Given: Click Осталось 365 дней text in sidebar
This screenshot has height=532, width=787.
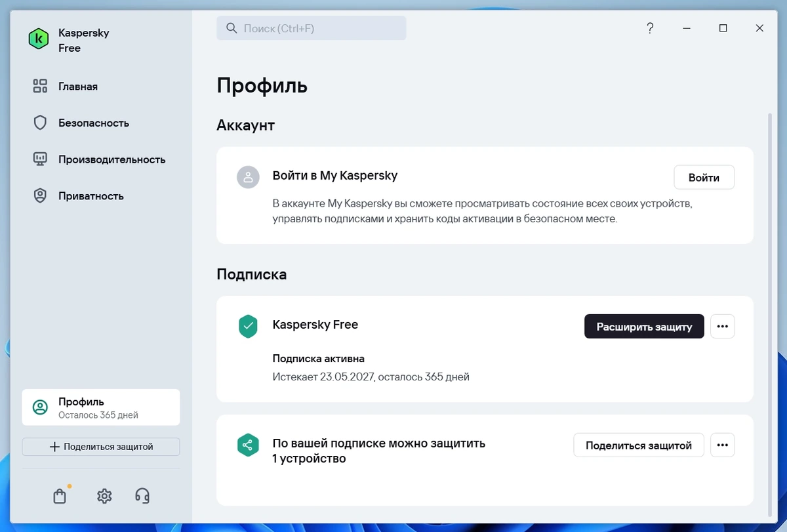Looking at the screenshot, I should click(98, 415).
